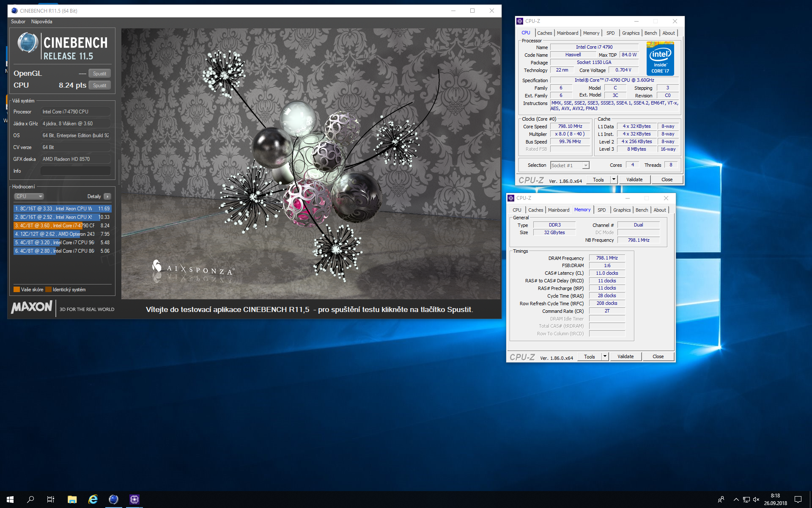Select ranking row 3 i7-4790 8.24
Image resolution: width=812 pixels, height=508 pixels.
click(x=63, y=226)
